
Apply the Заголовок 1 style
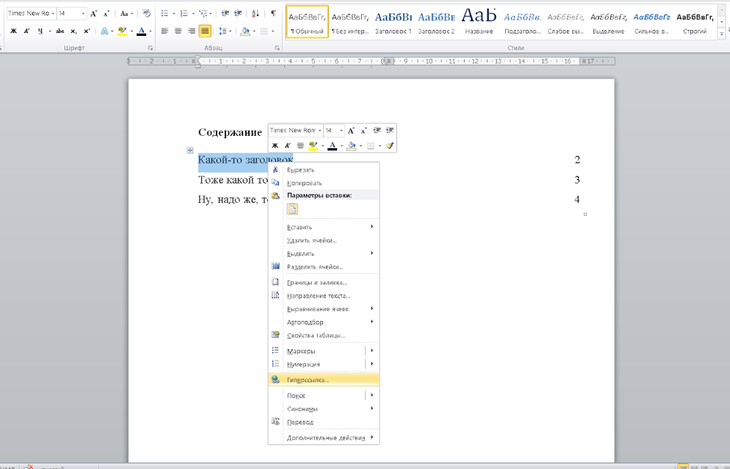coord(393,22)
